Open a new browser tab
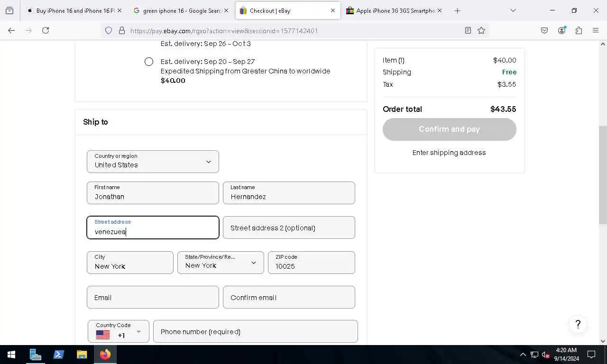This screenshot has height=364, width=607. (457, 10)
